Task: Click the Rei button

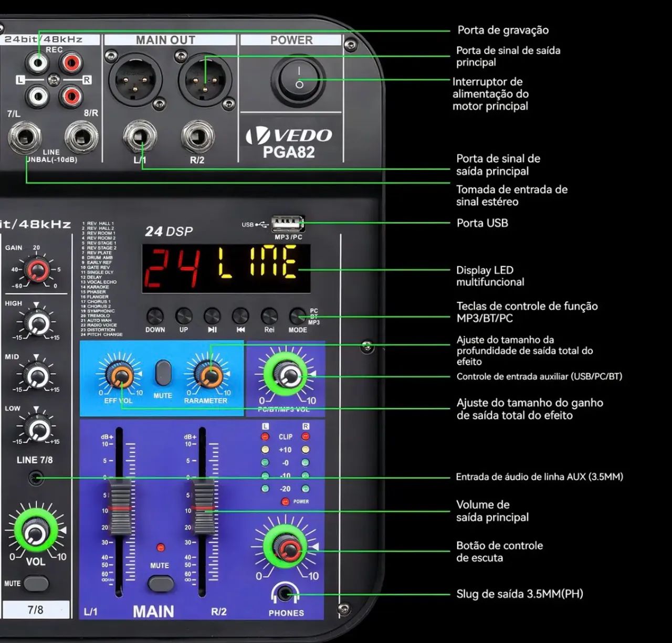Action: [269, 316]
